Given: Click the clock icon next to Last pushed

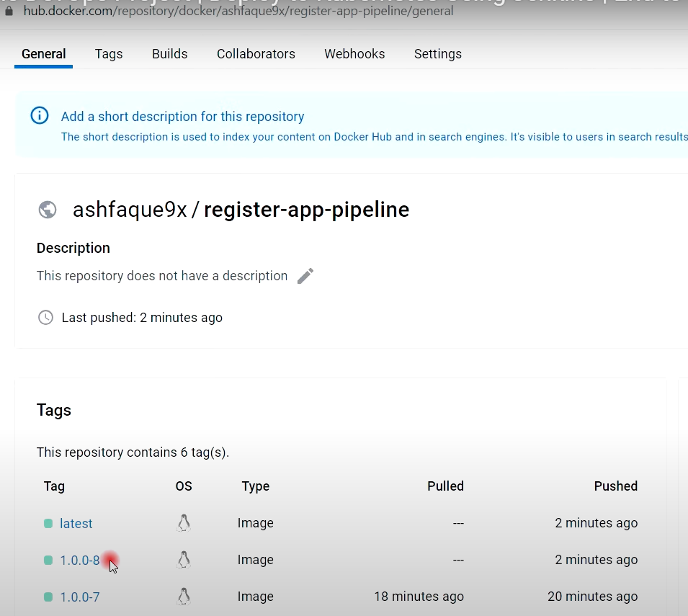Looking at the screenshot, I should click(45, 317).
